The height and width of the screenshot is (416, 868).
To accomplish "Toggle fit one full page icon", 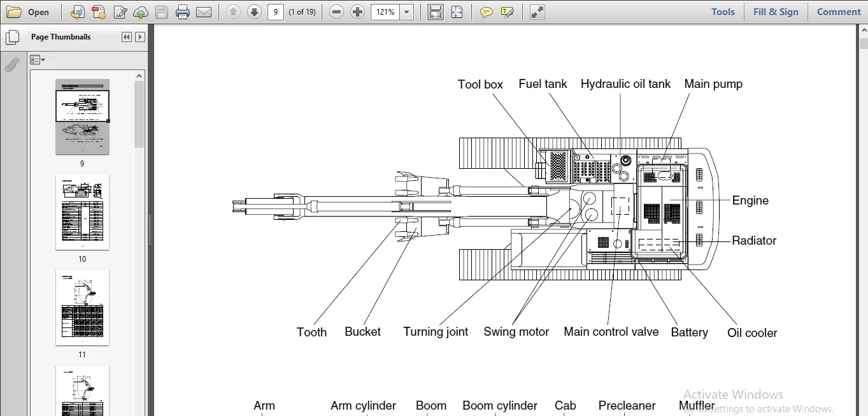I will click(457, 11).
